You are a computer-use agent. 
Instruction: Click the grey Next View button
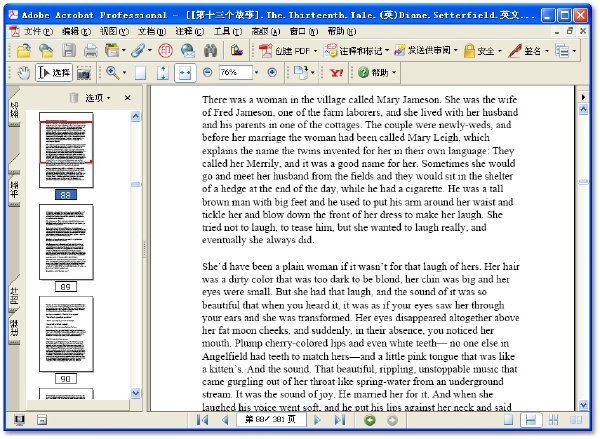[392, 420]
